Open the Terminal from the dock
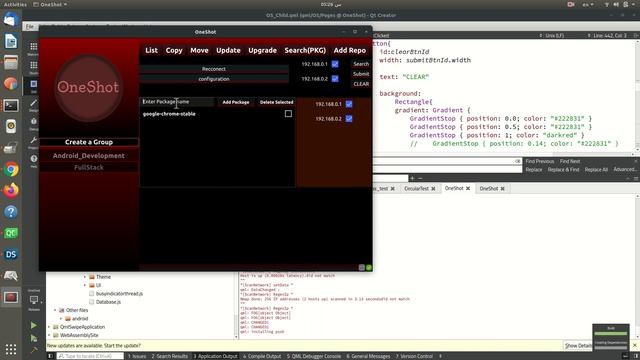This screenshot has height=360, width=640. coord(11,105)
